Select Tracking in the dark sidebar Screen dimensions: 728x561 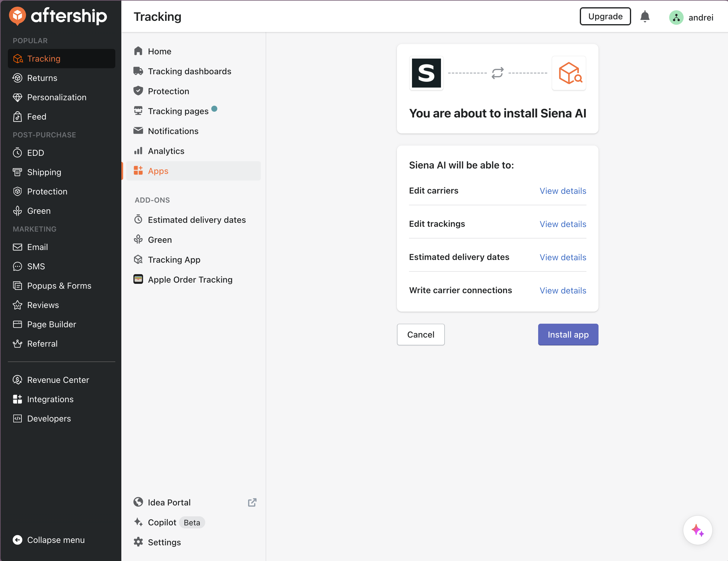point(61,58)
